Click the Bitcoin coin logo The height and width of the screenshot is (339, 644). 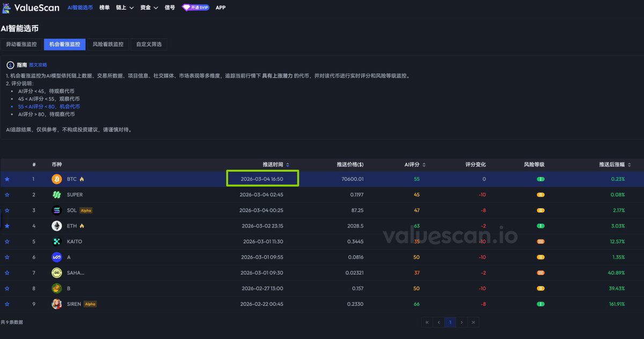[x=57, y=179]
